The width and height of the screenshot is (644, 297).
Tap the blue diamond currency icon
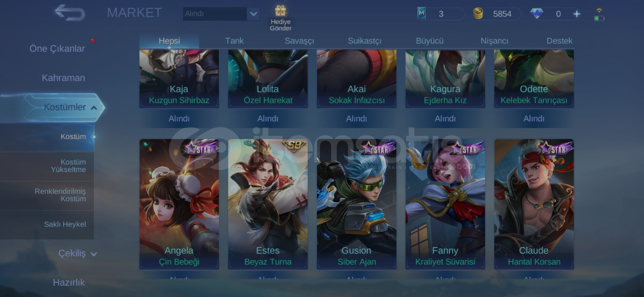point(537,13)
